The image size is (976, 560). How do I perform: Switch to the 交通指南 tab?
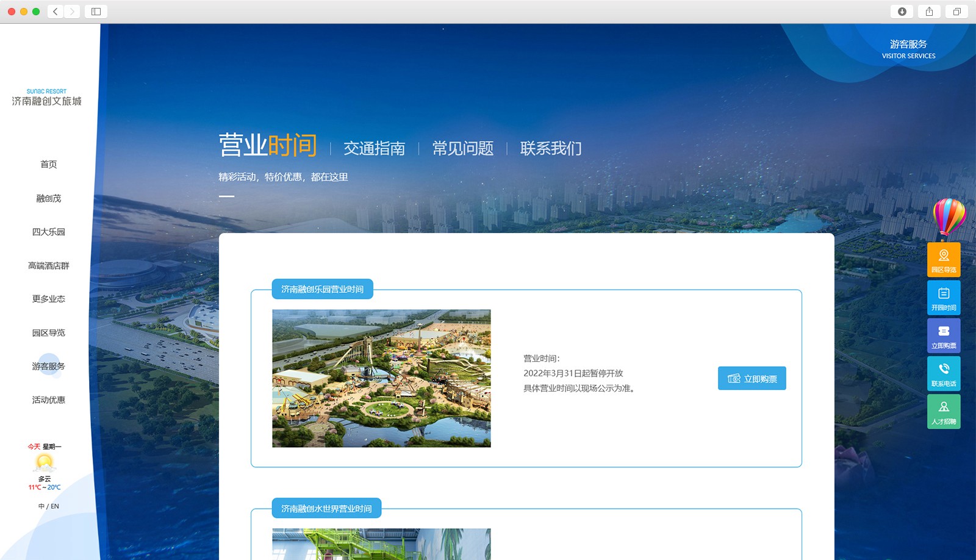pos(375,148)
